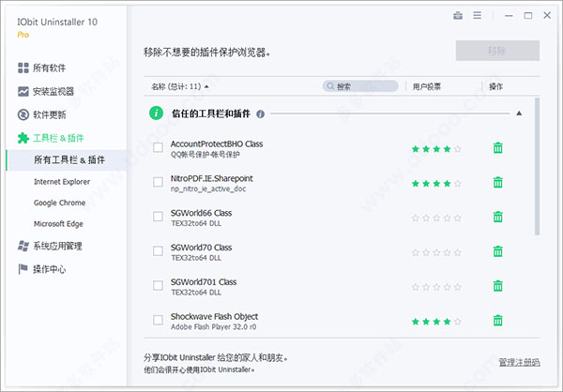The image size is (563, 392).
Task: Minimize the IObit Uninstaller window
Action: (509, 15)
